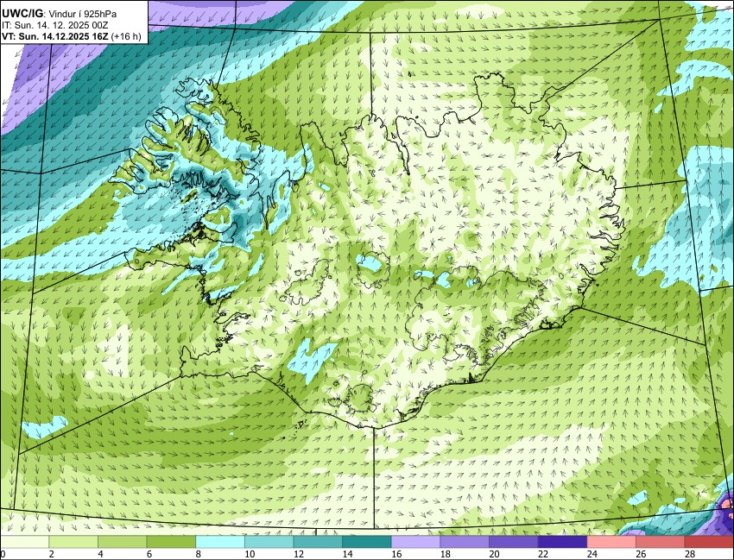The width and height of the screenshot is (734, 560).
Task: Click the dark indigo 22–24 legend swatch
Action: (x=563, y=542)
